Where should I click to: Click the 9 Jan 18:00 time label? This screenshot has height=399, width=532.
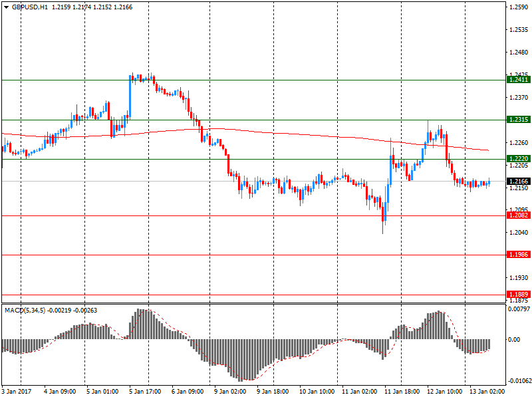(273, 392)
